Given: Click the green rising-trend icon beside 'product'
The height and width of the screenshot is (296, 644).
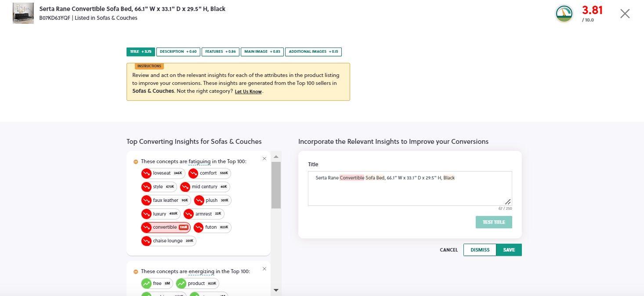Looking at the screenshot, I should 181,284.
